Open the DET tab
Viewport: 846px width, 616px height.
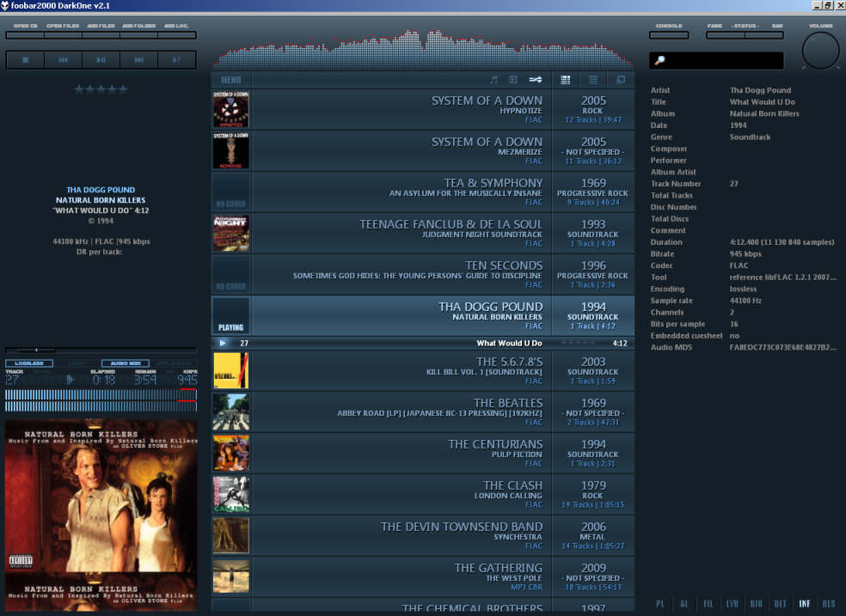click(780, 604)
